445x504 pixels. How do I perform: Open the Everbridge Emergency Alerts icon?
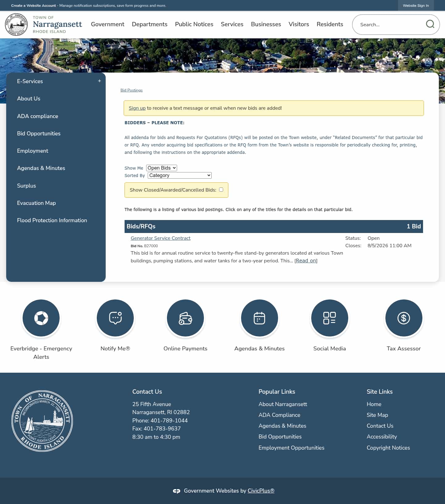click(x=41, y=318)
